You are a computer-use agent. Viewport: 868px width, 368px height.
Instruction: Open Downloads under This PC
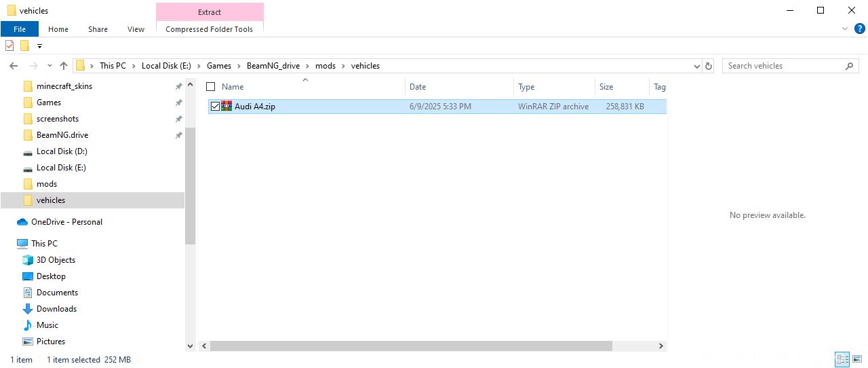(x=56, y=309)
